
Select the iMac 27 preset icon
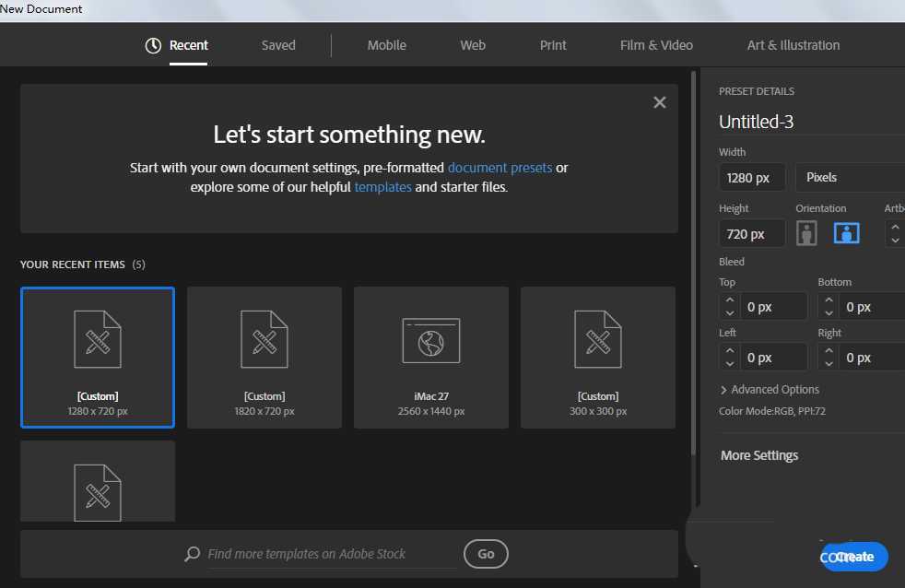tap(430, 339)
